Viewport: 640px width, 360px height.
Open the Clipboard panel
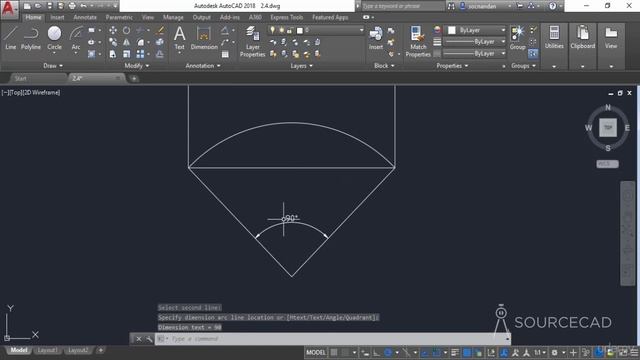pos(582,38)
